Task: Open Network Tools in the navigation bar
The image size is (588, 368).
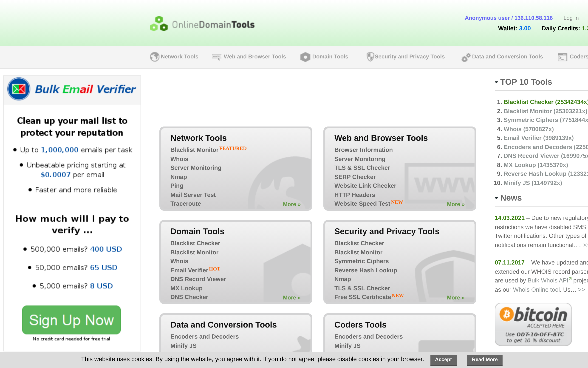Action: tap(179, 57)
